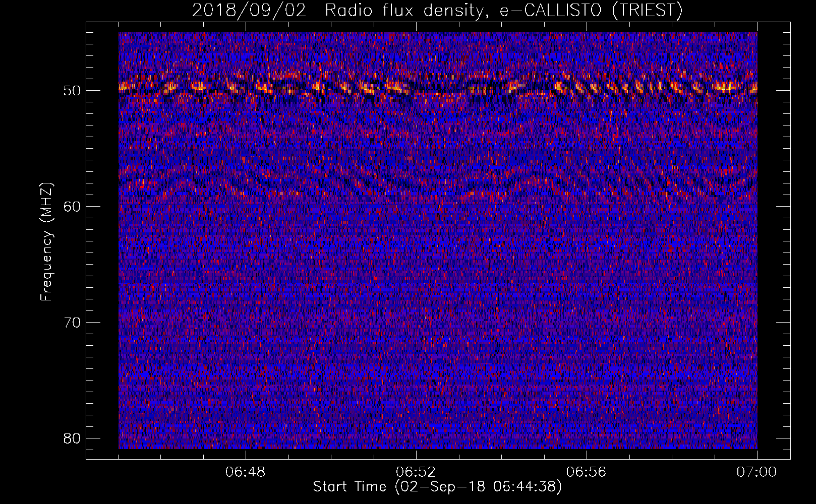816x504 pixels.
Task: Select the 60 frequency tick label
Action: coord(73,206)
